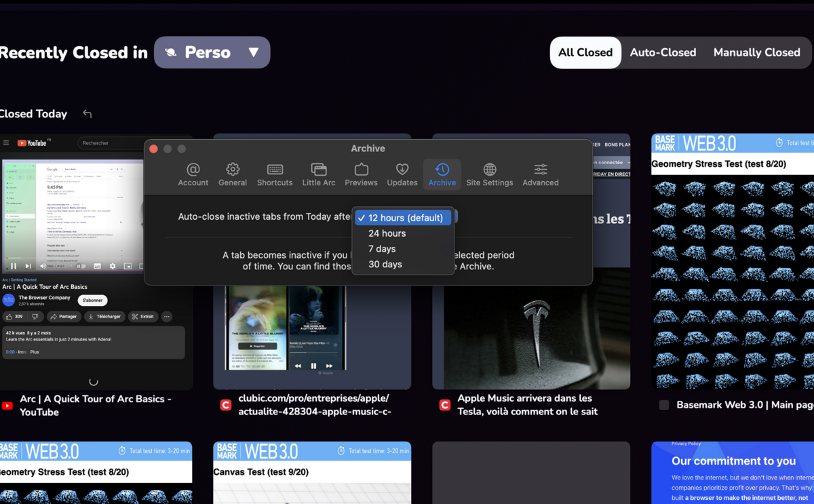Viewport: 814px width, 504px height.
Task: Show the Little Arc settings pane
Action: pyautogui.click(x=319, y=174)
